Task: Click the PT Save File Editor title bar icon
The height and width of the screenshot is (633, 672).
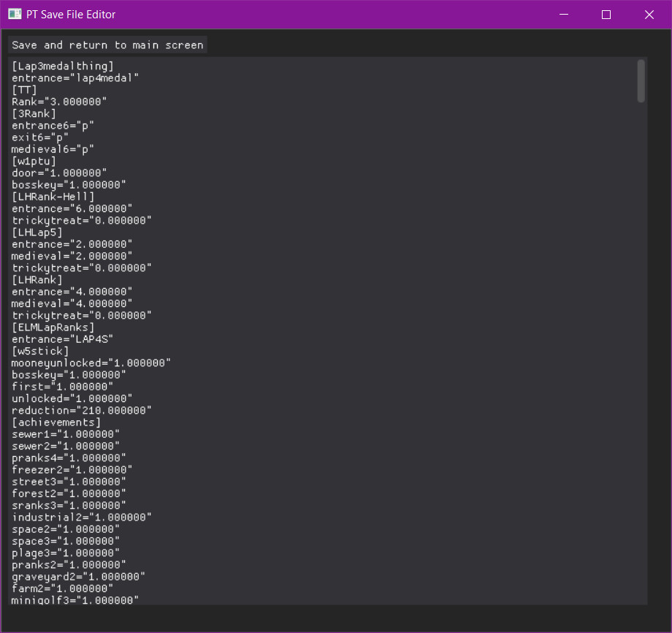Action: (13, 14)
